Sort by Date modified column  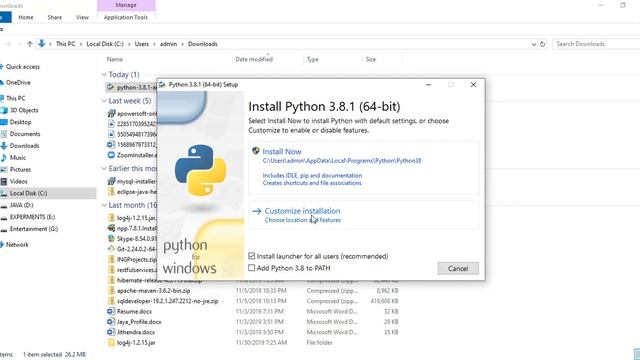[x=254, y=60]
